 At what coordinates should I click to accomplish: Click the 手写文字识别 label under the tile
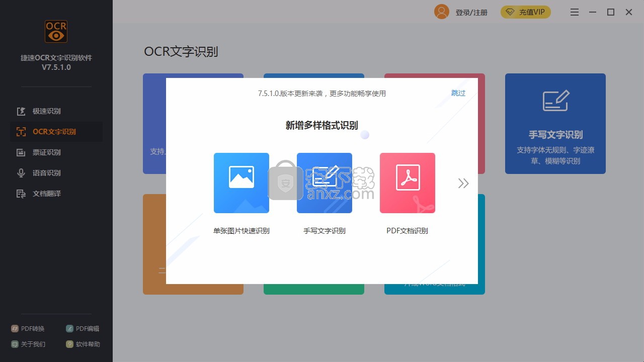(x=325, y=231)
